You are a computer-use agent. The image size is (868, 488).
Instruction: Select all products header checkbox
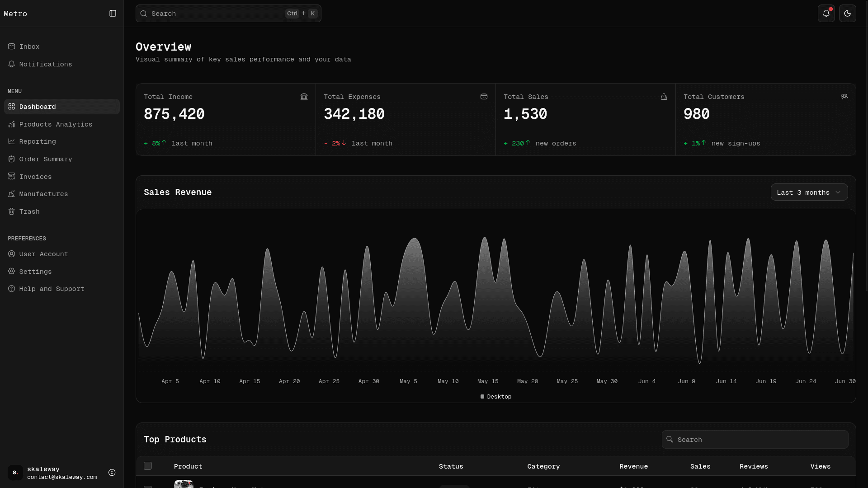147,466
